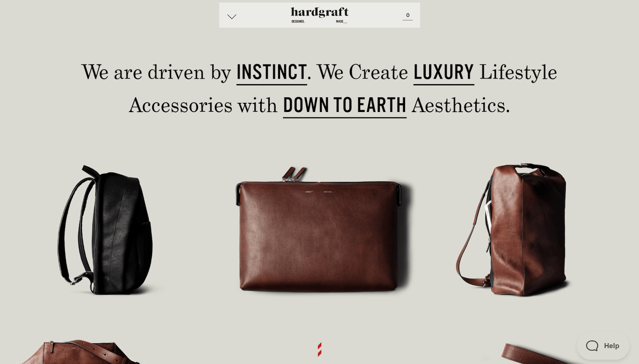Follow the LUXURY underlined link
This screenshot has width=639, height=364.
click(x=444, y=73)
